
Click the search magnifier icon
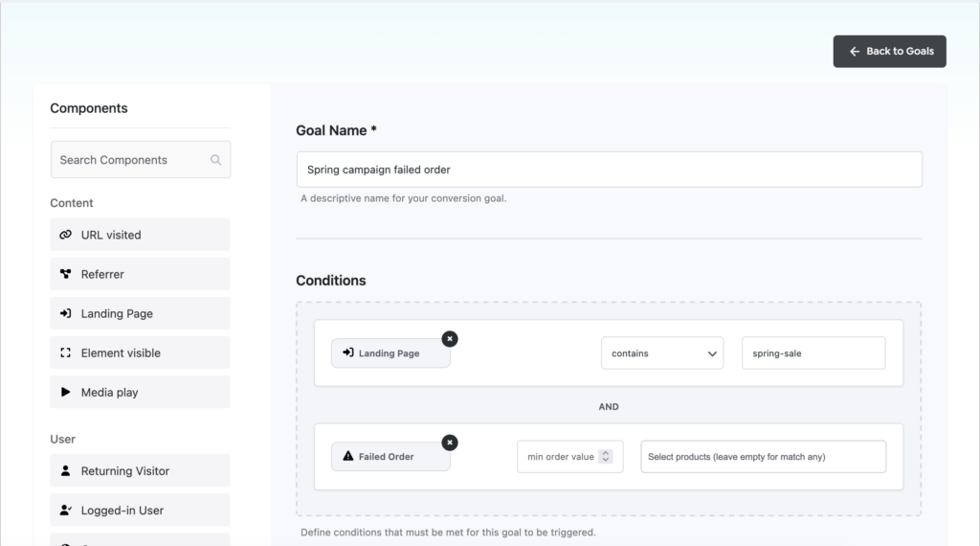(216, 160)
